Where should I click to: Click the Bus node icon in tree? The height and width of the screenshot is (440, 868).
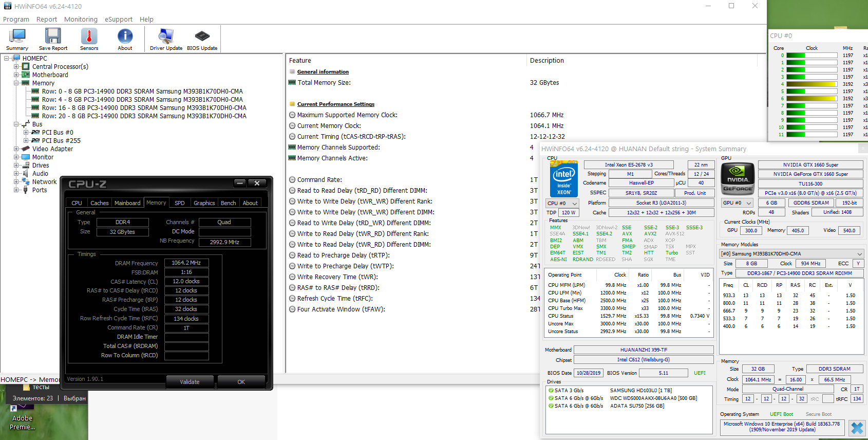[x=26, y=124]
